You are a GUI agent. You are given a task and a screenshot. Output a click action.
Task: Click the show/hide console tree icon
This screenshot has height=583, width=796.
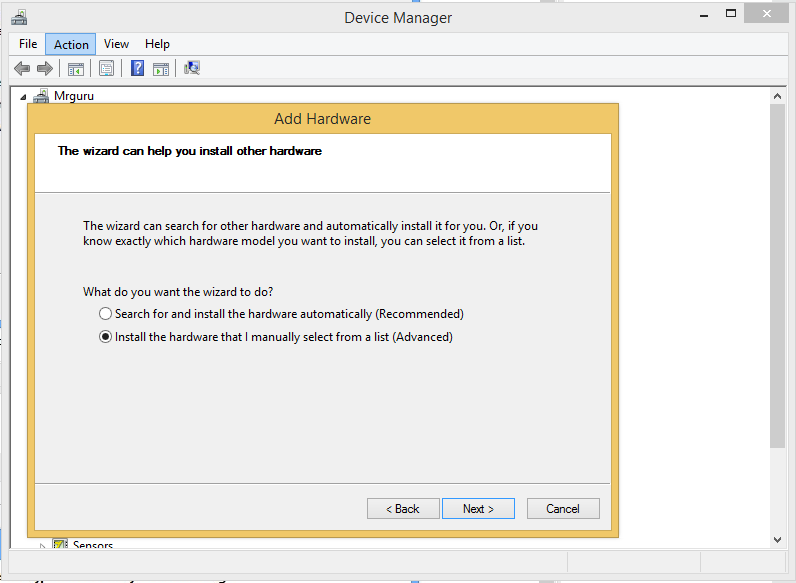click(76, 69)
